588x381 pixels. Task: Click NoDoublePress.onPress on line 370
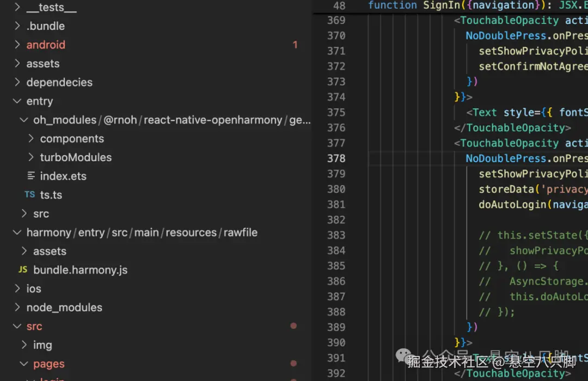pyautogui.click(x=526, y=35)
